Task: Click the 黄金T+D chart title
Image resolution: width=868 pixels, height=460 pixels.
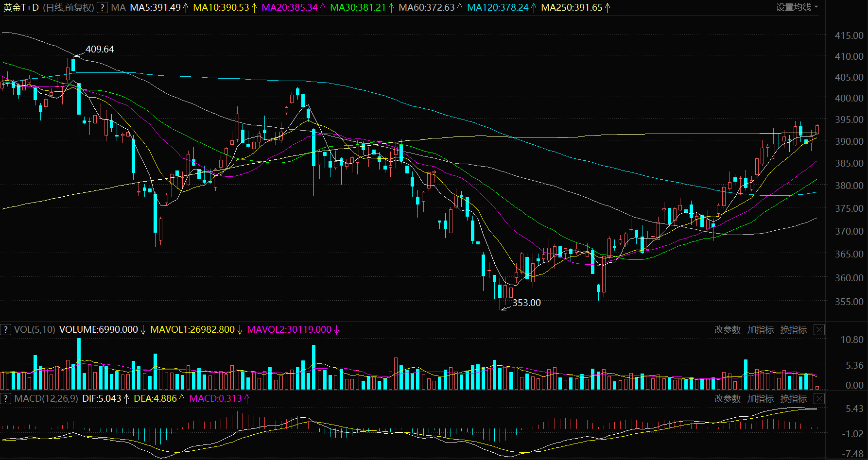Action: point(21,8)
